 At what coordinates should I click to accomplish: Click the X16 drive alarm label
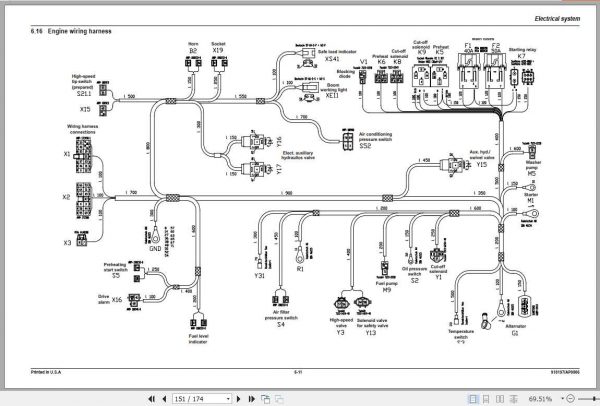pyautogui.click(x=117, y=300)
